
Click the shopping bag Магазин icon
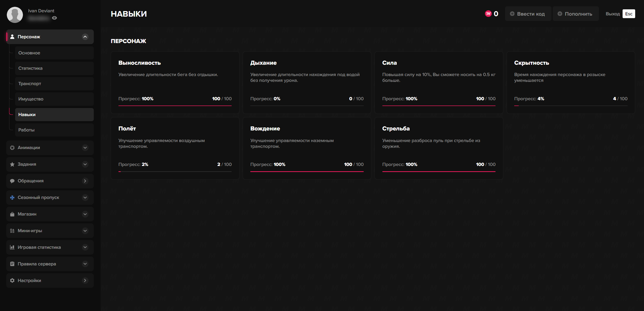[x=12, y=214]
